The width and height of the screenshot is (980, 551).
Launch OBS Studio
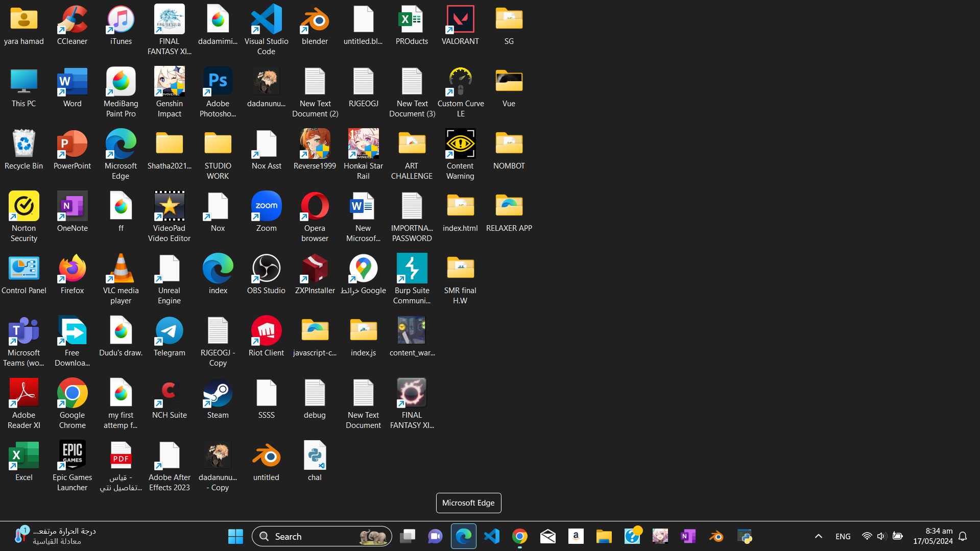click(x=266, y=268)
